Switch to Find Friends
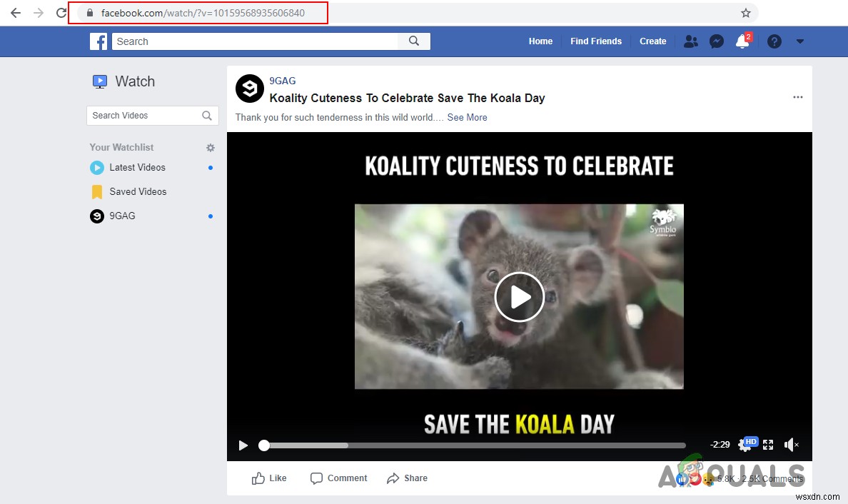Viewport: 848px width, 504px height. coord(596,41)
